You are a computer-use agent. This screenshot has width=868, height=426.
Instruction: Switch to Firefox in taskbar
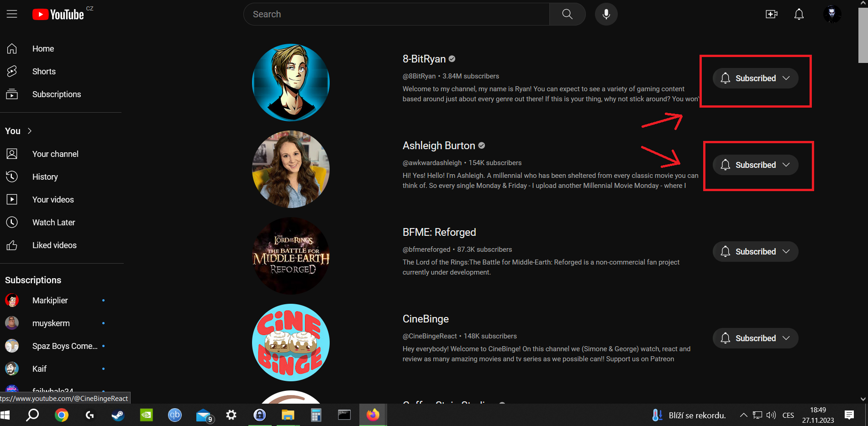click(x=373, y=415)
